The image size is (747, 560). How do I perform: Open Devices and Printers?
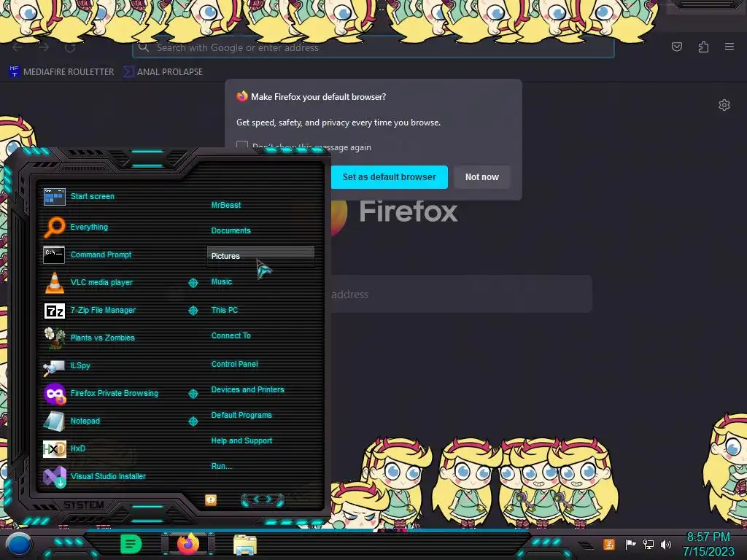247,389
